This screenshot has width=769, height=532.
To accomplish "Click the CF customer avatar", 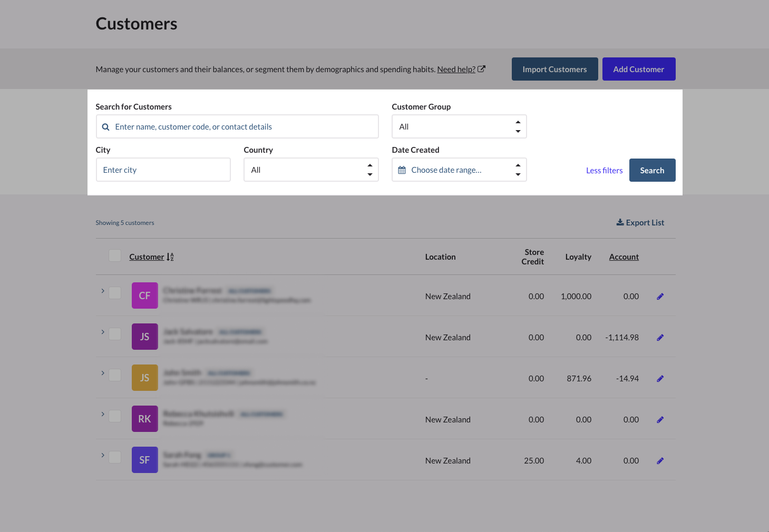I will tap(145, 296).
